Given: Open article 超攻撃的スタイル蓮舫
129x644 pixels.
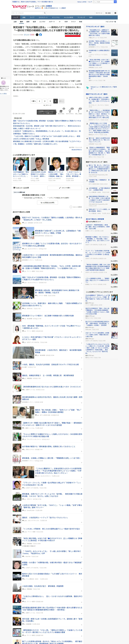Looking at the screenshot, I should click(52, 245).
